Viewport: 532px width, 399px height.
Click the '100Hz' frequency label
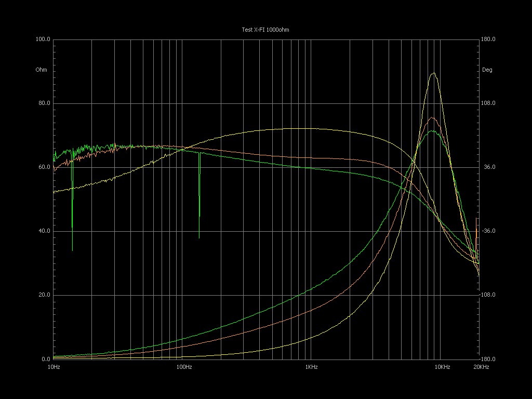pyautogui.click(x=184, y=367)
